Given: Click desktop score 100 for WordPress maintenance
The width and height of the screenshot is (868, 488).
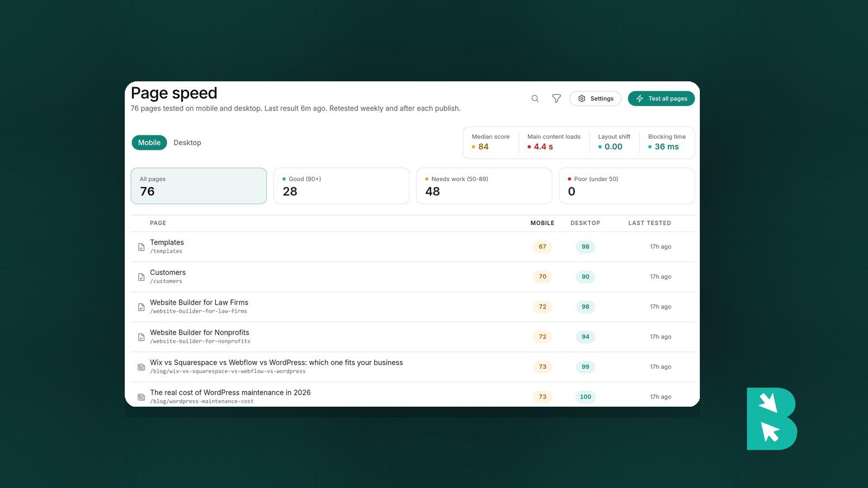Looking at the screenshot, I should click(x=585, y=397).
